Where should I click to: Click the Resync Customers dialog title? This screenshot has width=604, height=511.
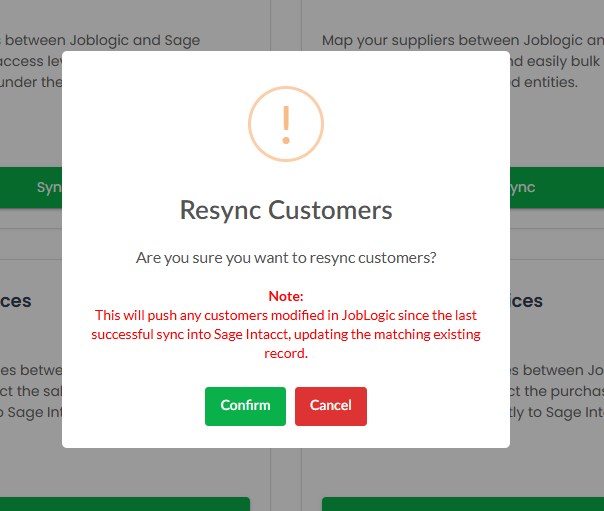pos(286,210)
